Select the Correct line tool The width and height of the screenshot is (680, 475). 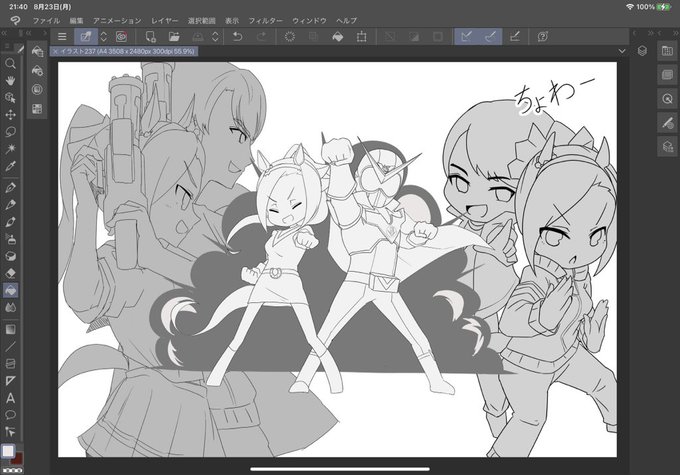click(x=10, y=432)
